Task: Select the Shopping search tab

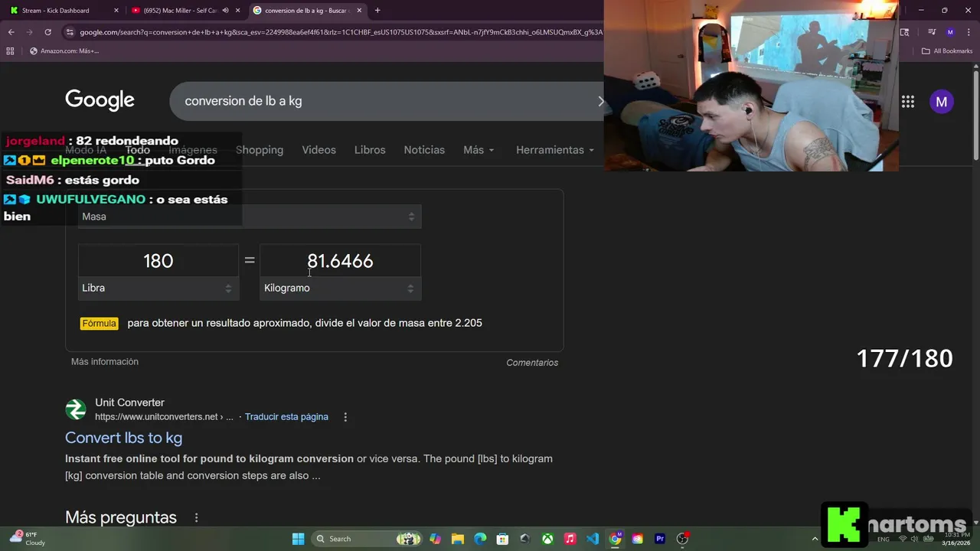Action: point(260,150)
